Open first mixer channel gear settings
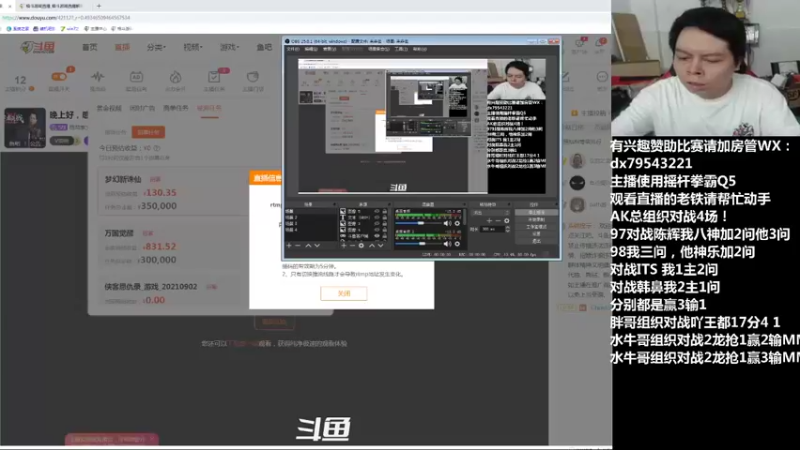The image size is (800, 450). pyautogui.click(x=457, y=223)
